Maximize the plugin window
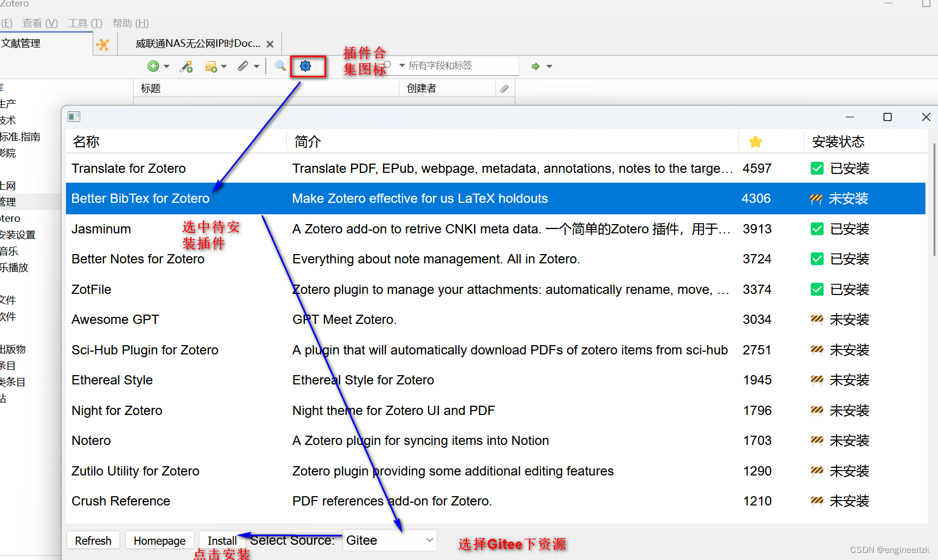The width and height of the screenshot is (938, 560). (x=887, y=117)
